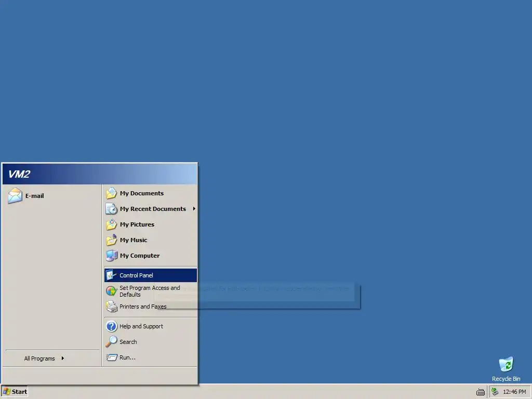This screenshot has width=532, height=399.
Task: Expand All Programs arrow
Action: [63, 358]
